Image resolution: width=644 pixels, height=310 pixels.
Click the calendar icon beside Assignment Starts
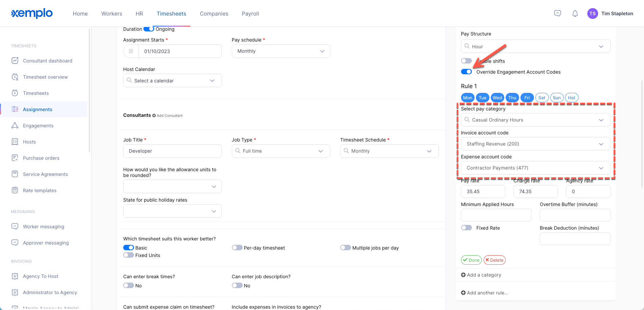[x=131, y=51]
